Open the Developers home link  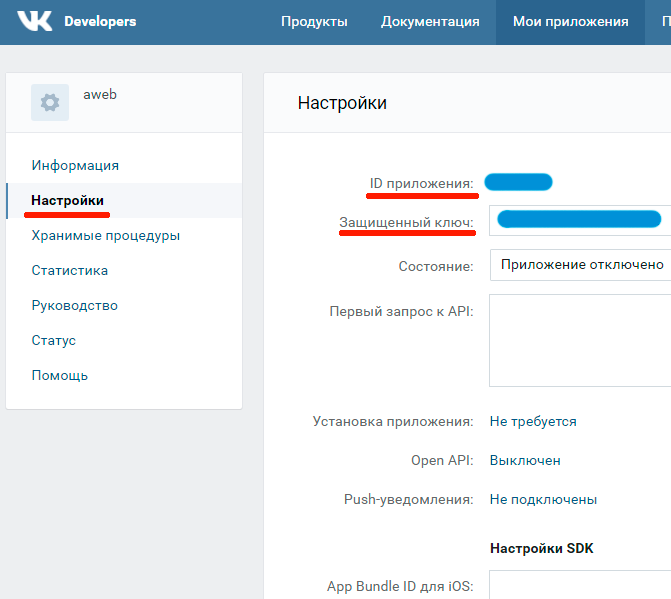(x=100, y=21)
